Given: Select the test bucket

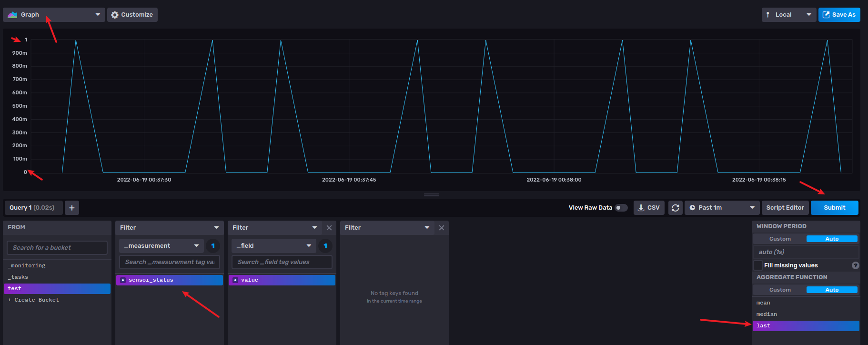Looking at the screenshot, I should (57, 289).
